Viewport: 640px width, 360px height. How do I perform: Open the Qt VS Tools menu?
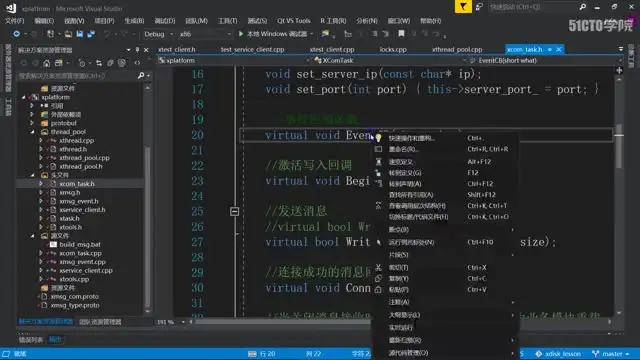point(293,20)
